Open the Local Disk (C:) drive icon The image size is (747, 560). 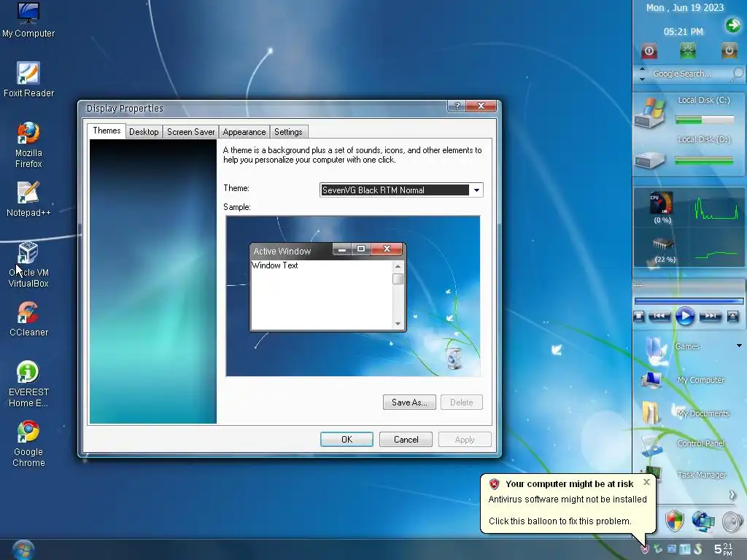click(x=650, y=112)
